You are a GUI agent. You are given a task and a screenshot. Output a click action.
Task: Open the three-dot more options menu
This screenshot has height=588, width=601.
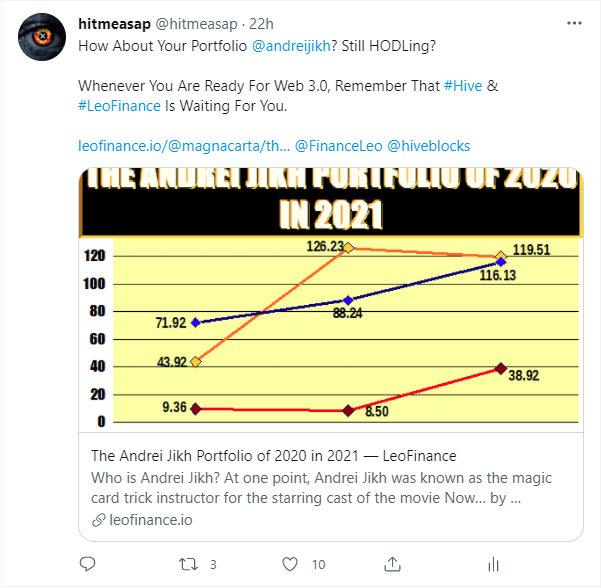click(x=574, y=23)
